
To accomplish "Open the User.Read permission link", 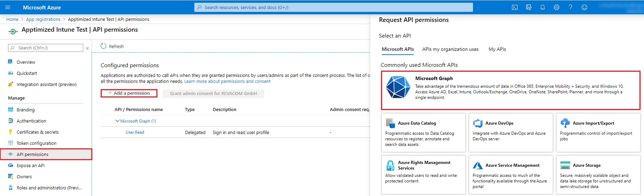I will tap(135, 132).
